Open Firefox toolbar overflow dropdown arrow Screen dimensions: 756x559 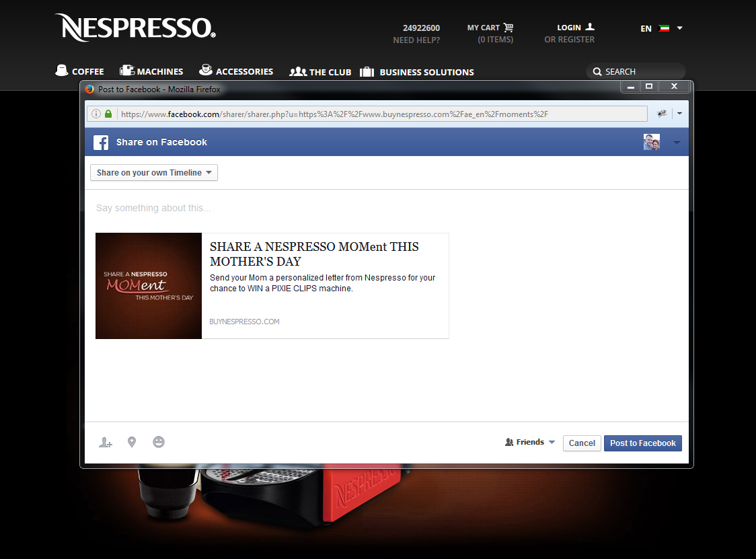tap(679, 113)
